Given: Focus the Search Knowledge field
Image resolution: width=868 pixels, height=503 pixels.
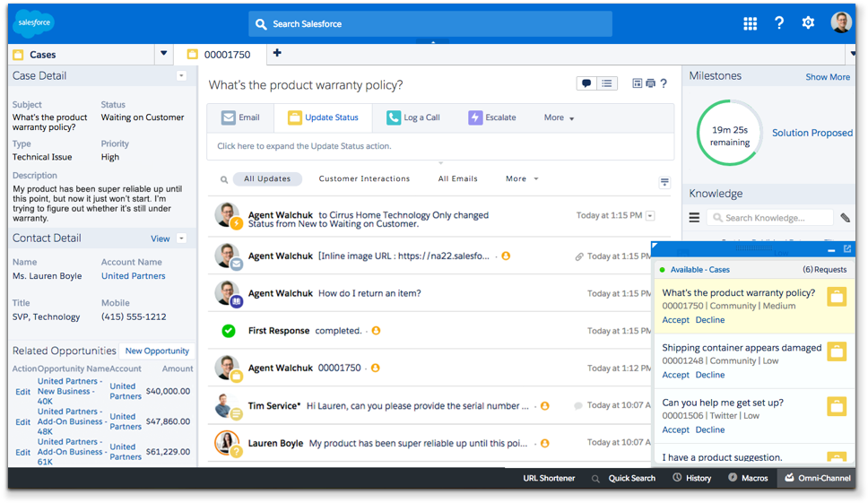Looking at the screenshot, I should 769,218.
